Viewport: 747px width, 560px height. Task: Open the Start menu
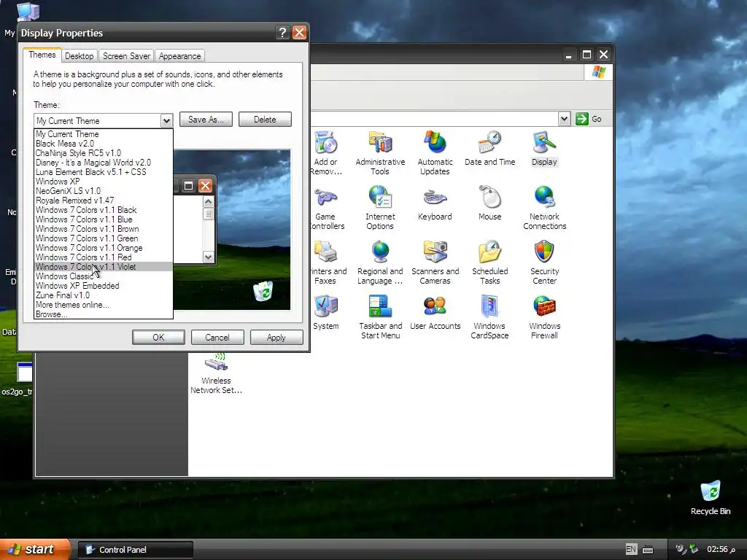[x=34, y=549]
